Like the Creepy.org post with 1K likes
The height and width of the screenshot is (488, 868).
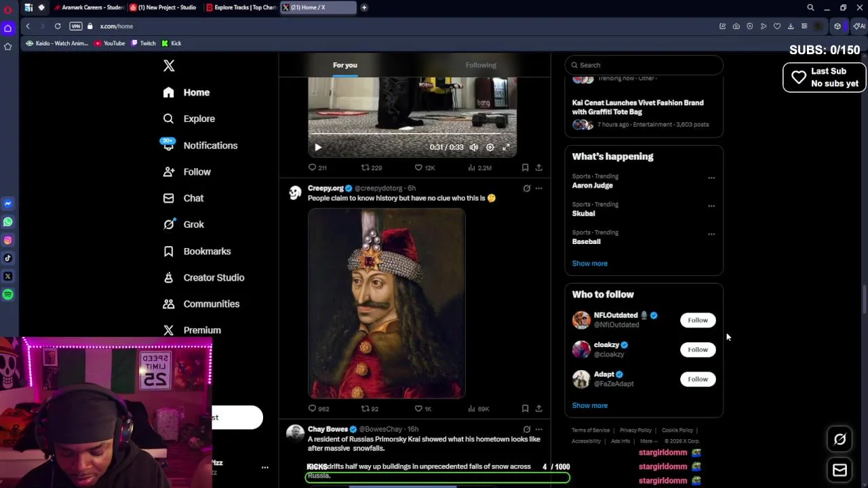click(423, 409)
